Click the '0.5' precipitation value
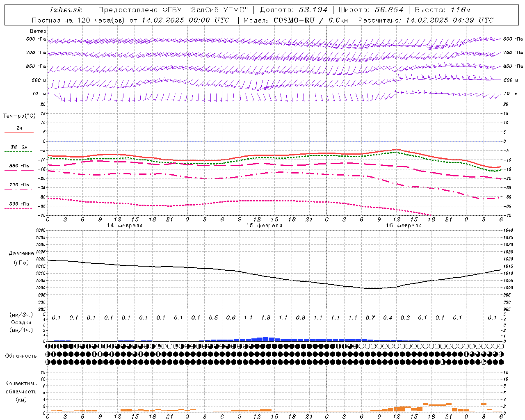Screen dimensions: 525x420 point(213,317)
